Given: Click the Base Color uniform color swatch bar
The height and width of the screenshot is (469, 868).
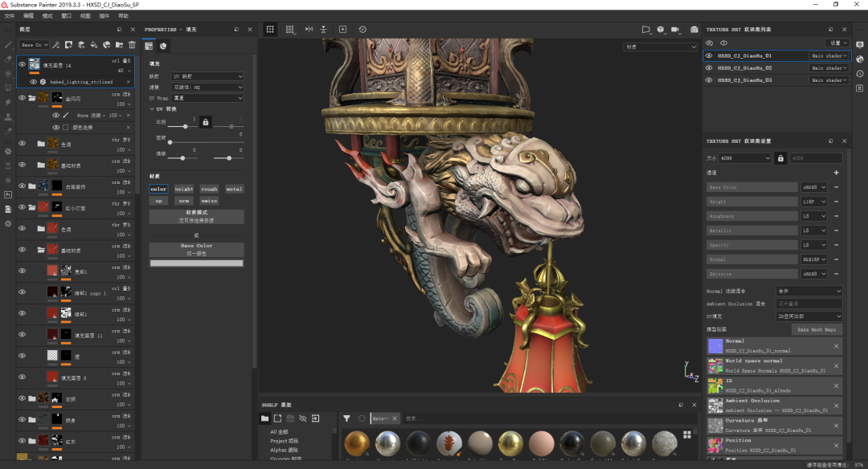Looking at the screenshot, I should click(196, 263).
